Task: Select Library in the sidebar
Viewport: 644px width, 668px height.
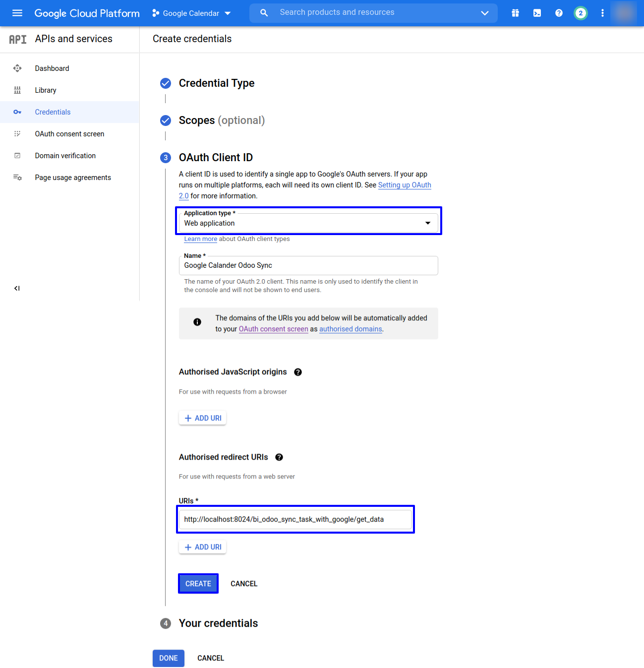Action: point(46,90)
